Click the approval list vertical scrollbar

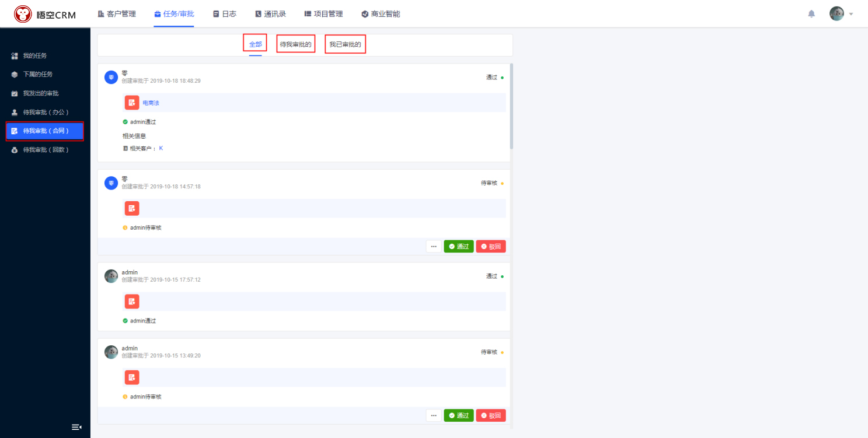(x=512, y=105)
